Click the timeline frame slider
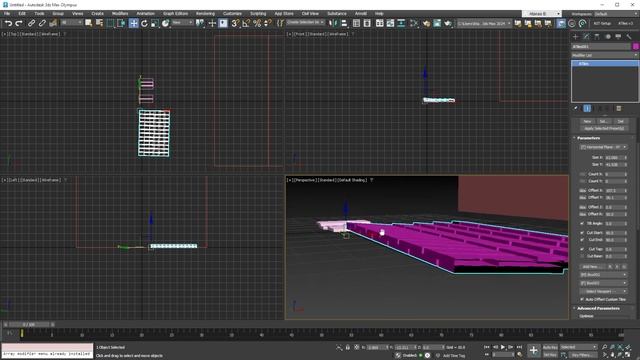Screen dimensions: 640x360 [x=29, y=324]
